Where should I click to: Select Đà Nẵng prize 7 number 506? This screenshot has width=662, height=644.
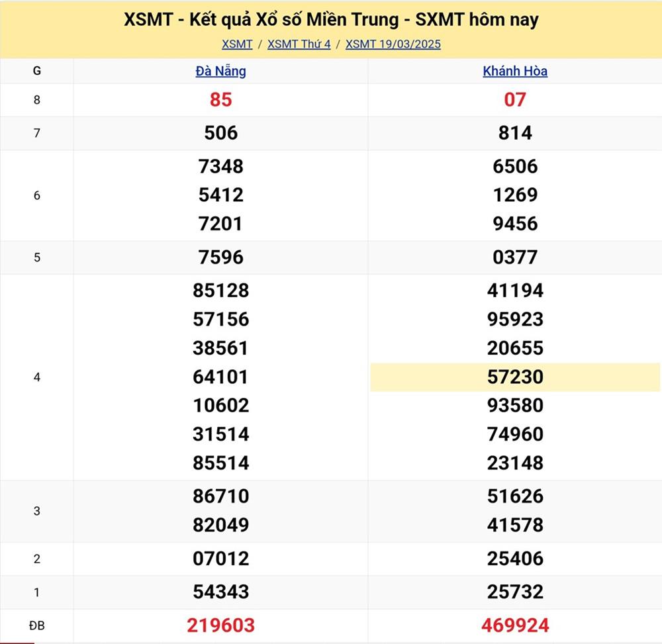220,134
